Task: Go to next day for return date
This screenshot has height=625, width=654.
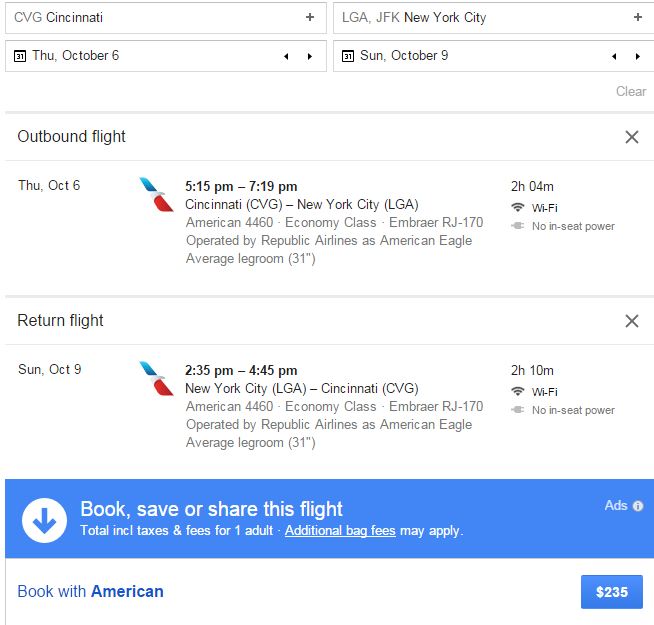Action: [638, 56]
